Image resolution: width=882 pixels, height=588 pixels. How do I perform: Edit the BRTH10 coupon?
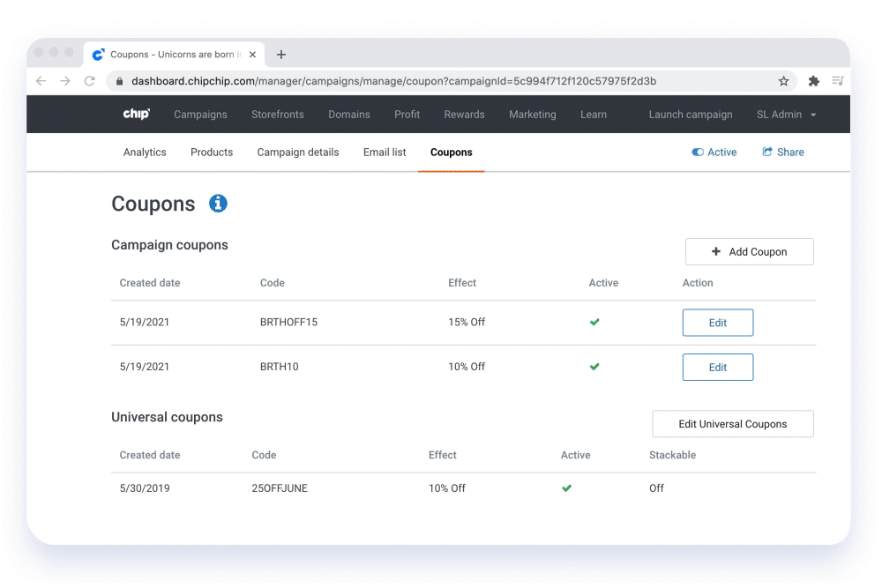pyautogui.click(x=718, y=367)
